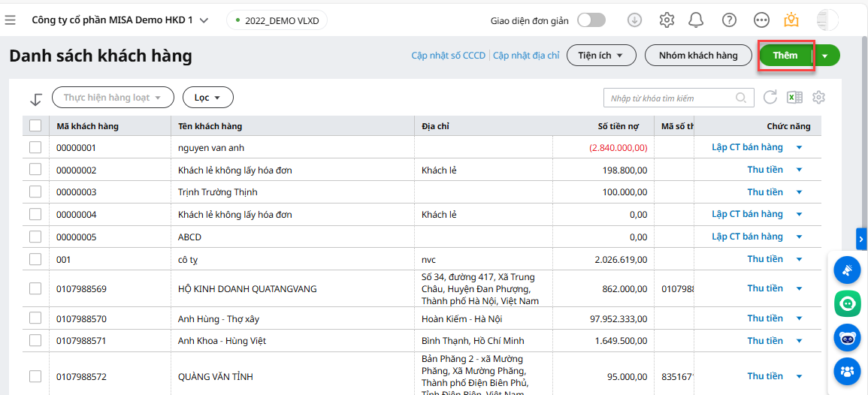Click the refresh list icon
This screenshot has height=395, width=868.
tap(770, 98)
